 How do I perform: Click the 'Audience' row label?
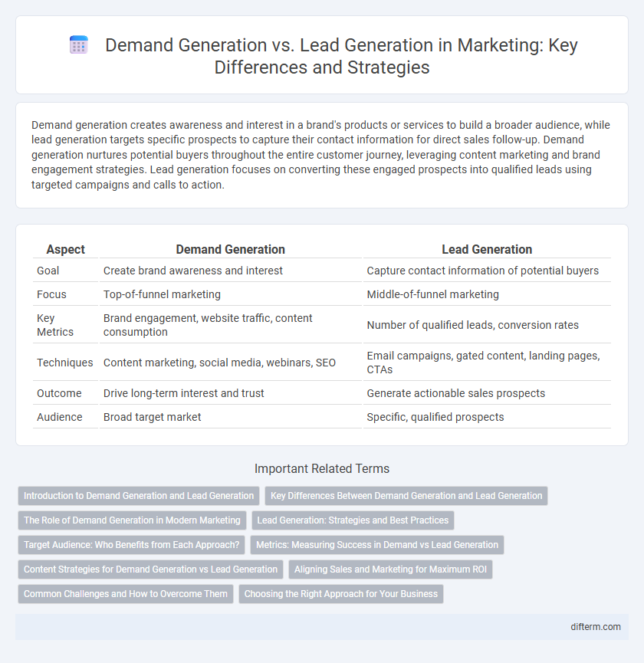pos(60,417)
